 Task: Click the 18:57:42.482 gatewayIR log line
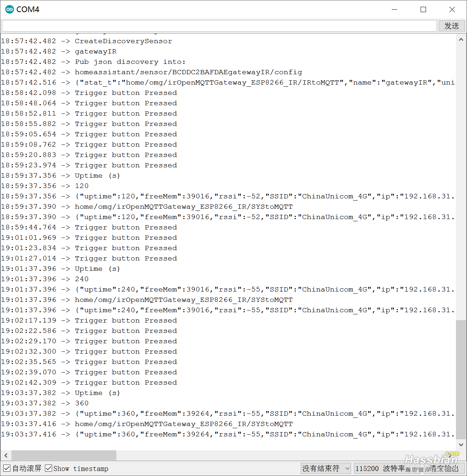(59, 51)
